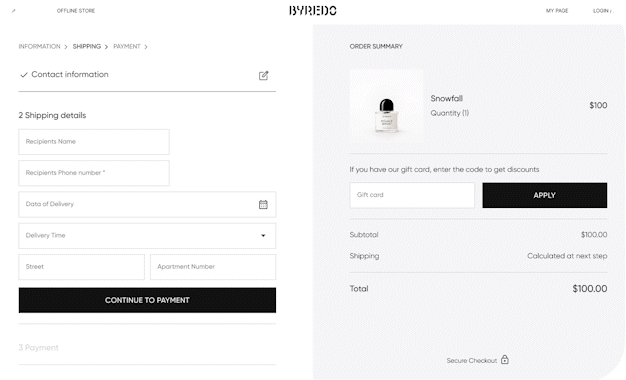Click the Contact information checkmark icon

pyautogui.click(x=24, y=75)
